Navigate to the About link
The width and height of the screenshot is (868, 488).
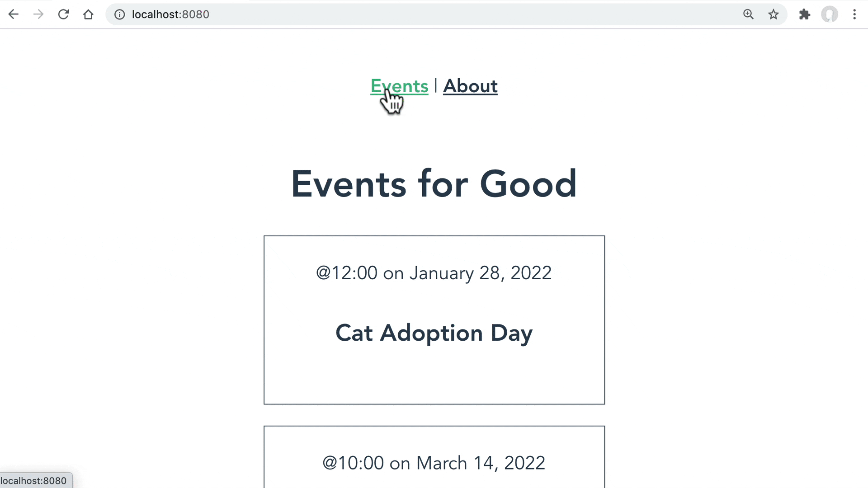tap(470, 86)
